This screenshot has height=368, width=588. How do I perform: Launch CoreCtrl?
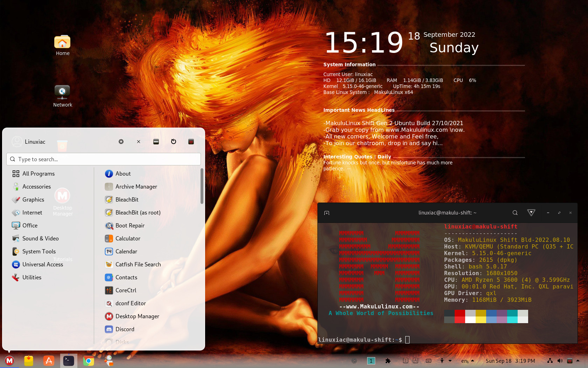150,290
